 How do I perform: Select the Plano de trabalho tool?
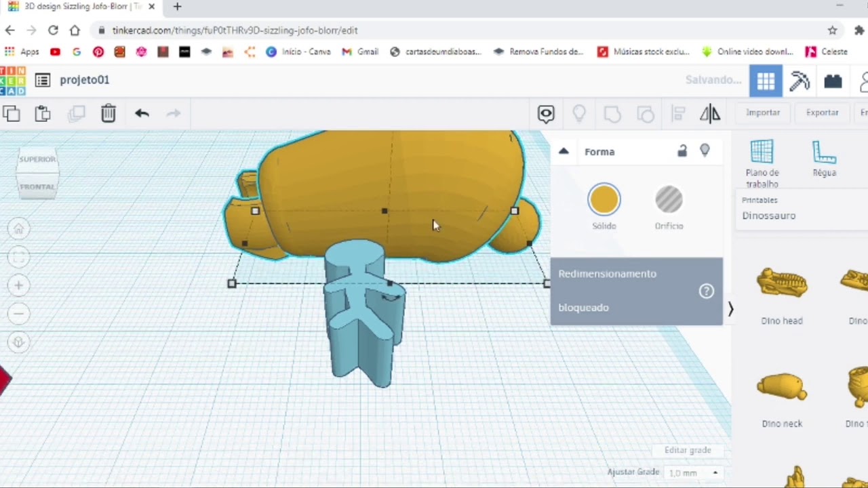(x=762, y=163)
